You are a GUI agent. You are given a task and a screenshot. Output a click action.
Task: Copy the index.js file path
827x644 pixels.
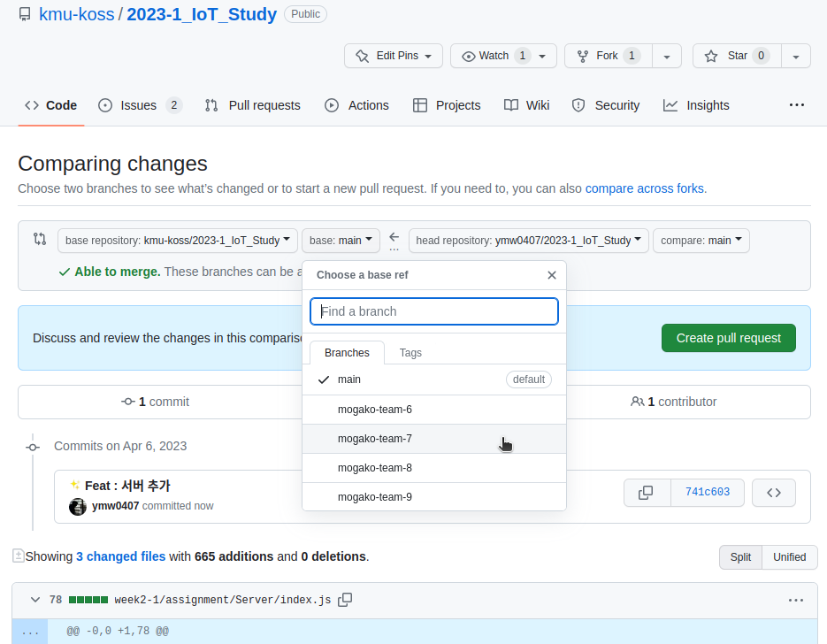point(345,601)
